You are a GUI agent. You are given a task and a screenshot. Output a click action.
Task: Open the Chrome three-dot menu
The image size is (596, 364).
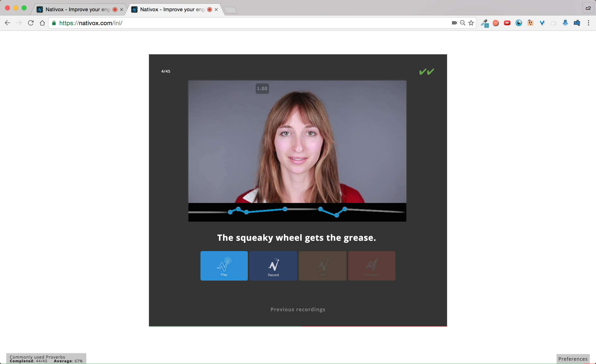pos(588,23)
